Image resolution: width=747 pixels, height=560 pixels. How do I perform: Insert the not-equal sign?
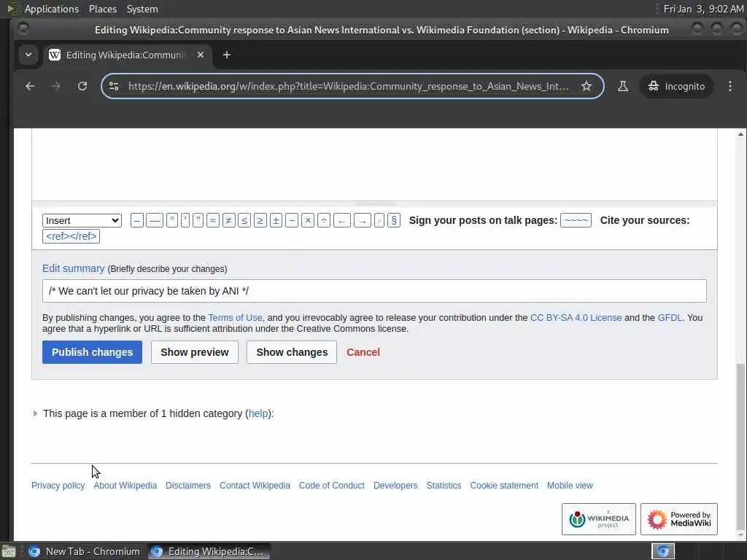(x=228, y=220)
